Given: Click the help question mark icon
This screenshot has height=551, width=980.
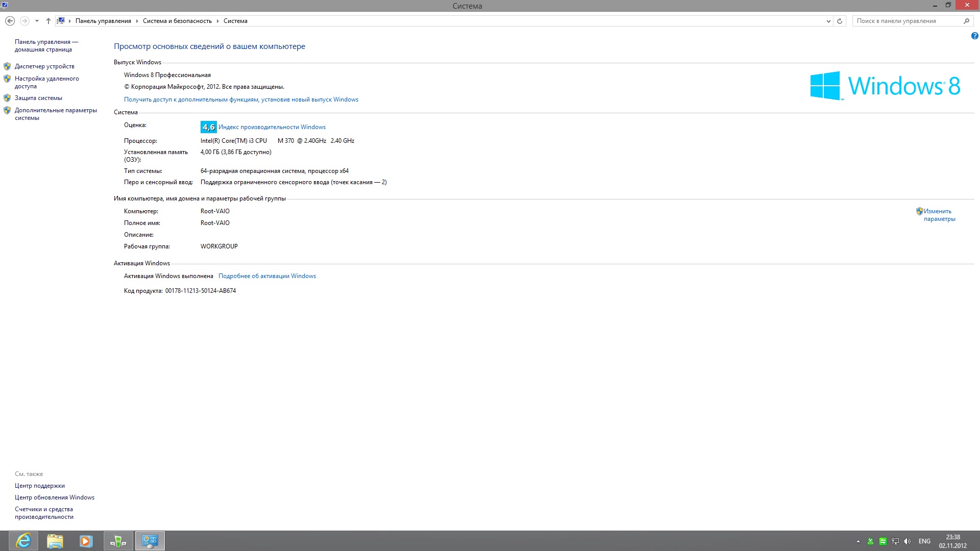Looking at the screenshot, I should pyautogui.click(x=974, y=36).
